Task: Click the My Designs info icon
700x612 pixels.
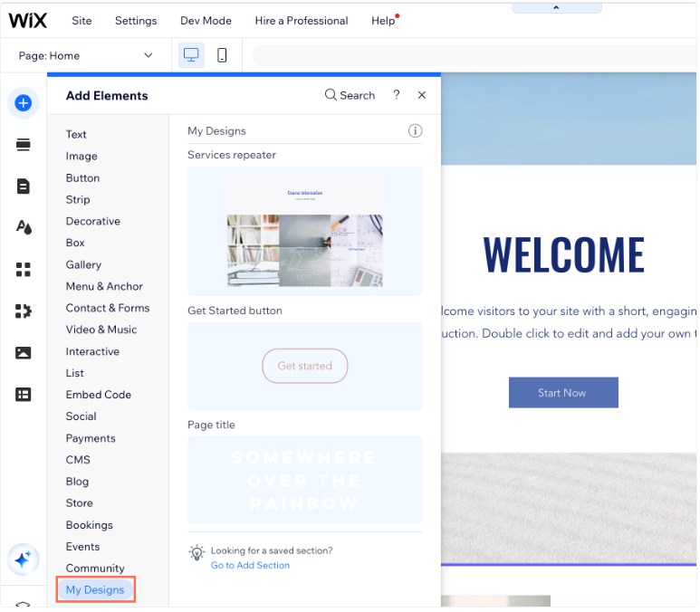Action: (x=415, y=130)
